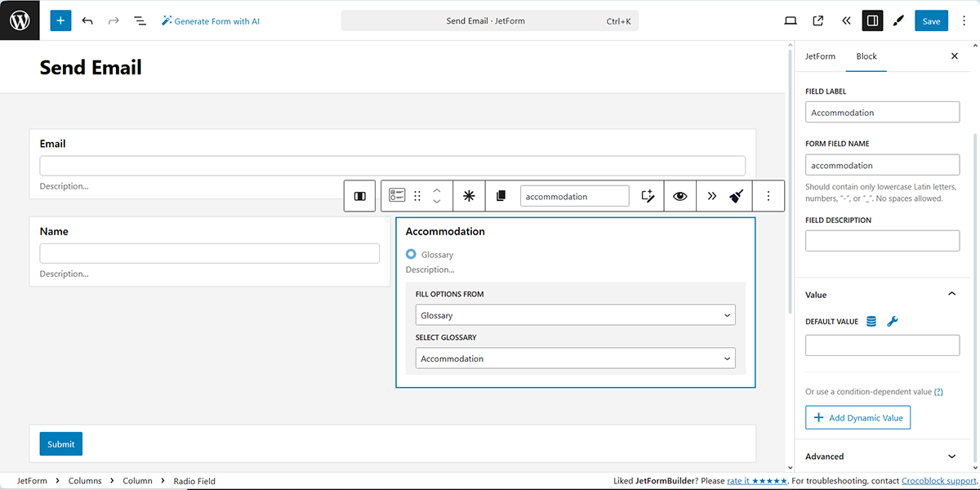Image resolution: width=980 pixels, height=490 pixels.
Task: Click the AI edit field icon in toolbar
Action: (x=648, y=196)
